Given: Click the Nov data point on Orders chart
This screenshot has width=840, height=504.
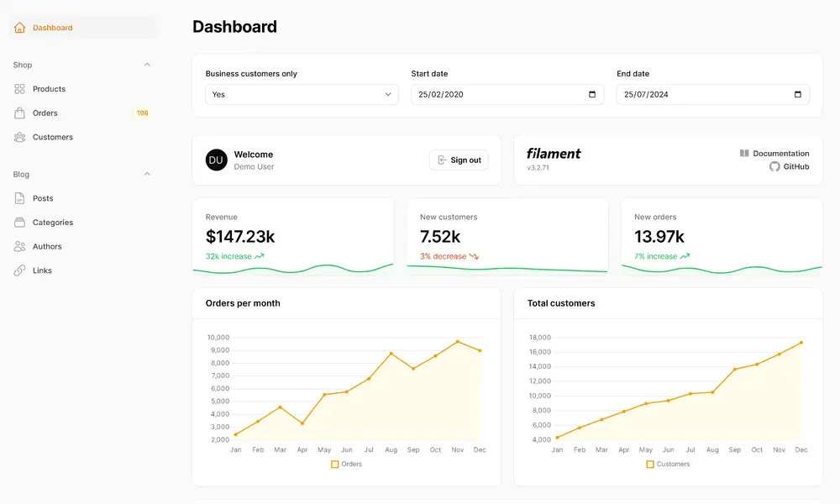Looking at the screenshot, I should [x=458, y=342].
